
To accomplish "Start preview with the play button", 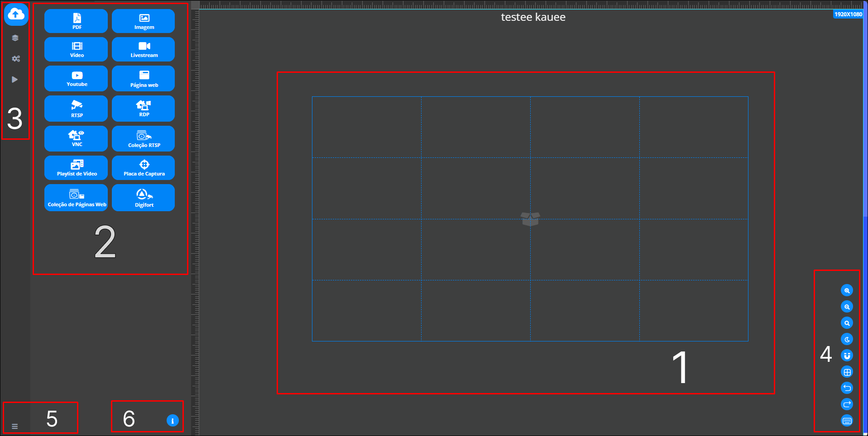I will (15, 79).
